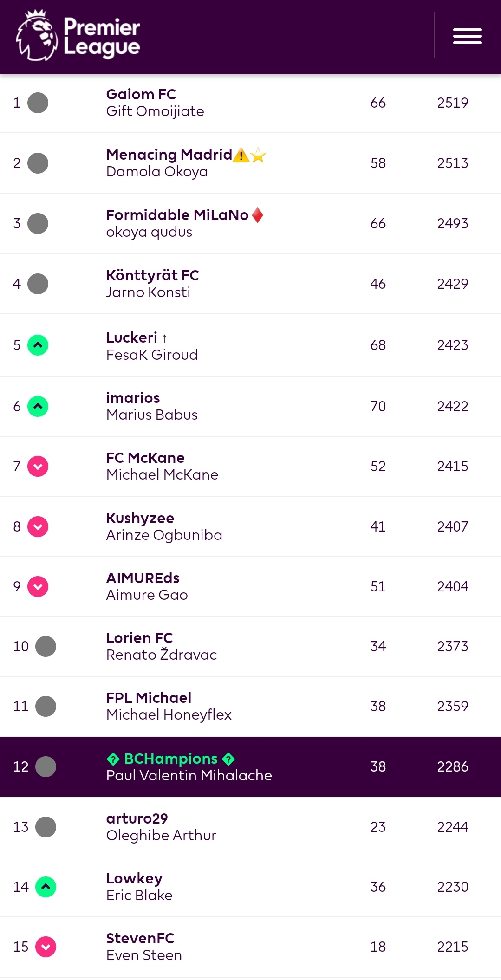
Task: Click gameweek score 70 for imarios
Action: tap(378, 406)
